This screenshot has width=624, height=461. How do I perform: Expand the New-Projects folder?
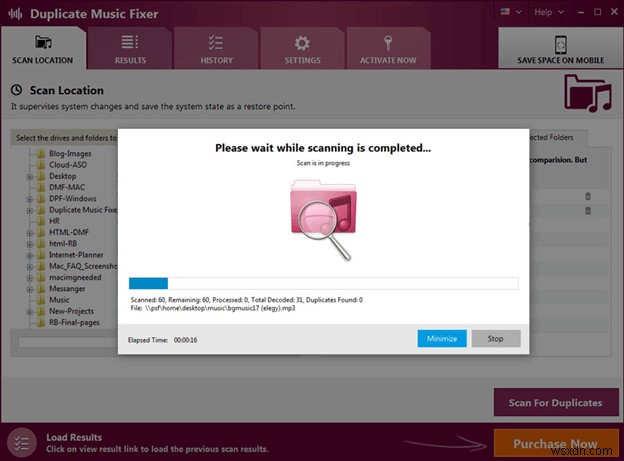click(x=30, y=312)
